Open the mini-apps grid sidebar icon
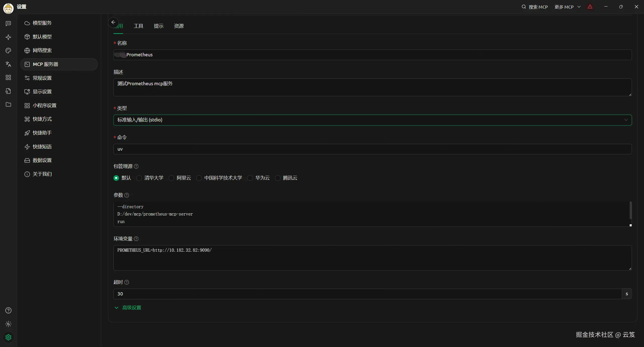The width and height of the screenshot is (644, 347). [8, 77]
